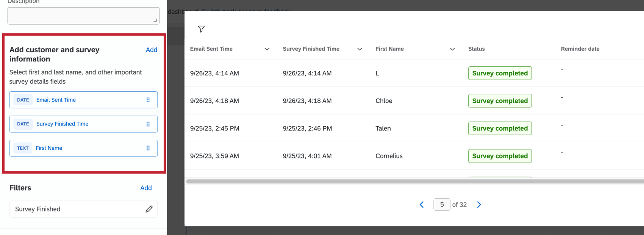644x235 pixels.
Task: Grab the First Name drag handle
Action: coord(148,148)
